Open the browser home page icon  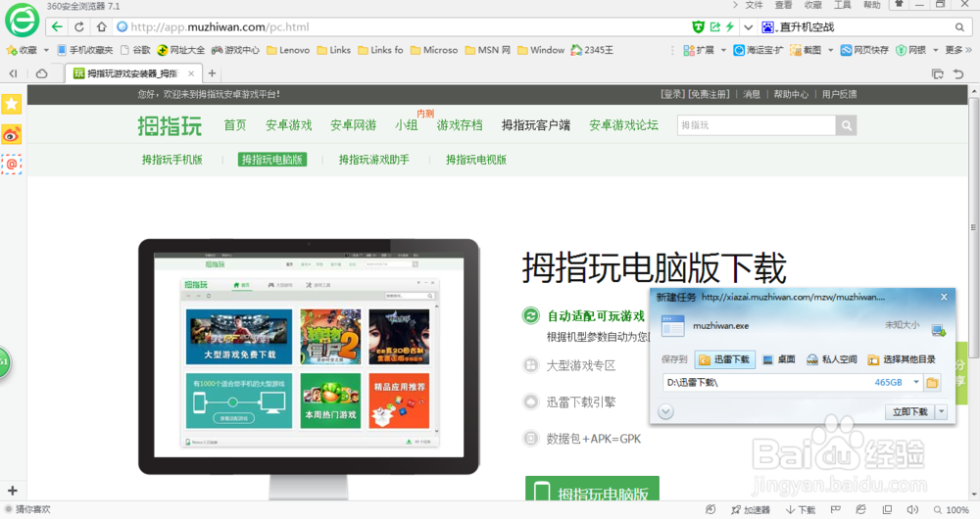(x=101, y=26)
